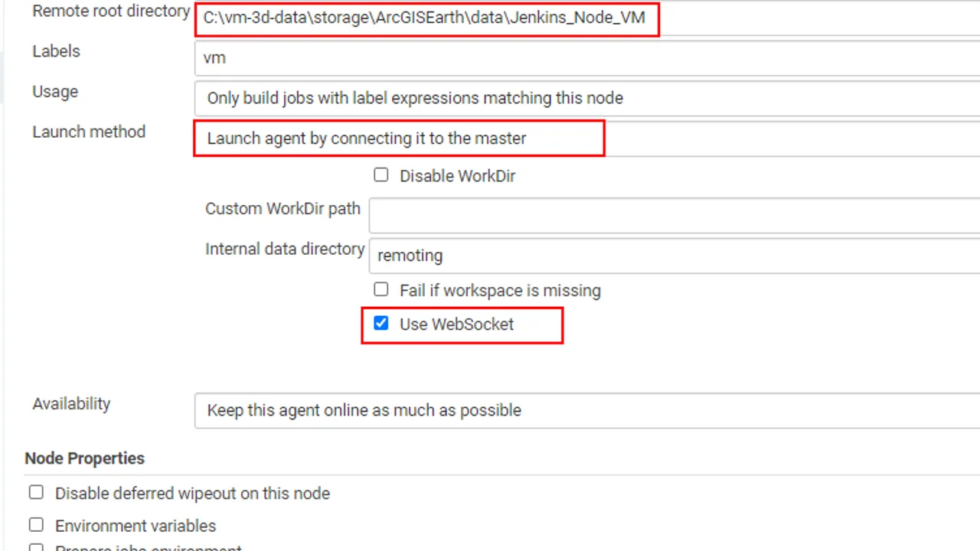Uncheck the Use WebSocket option
The width and height of the screenshot is (980, 551).
pyautogui.click(x=381, y=323)
